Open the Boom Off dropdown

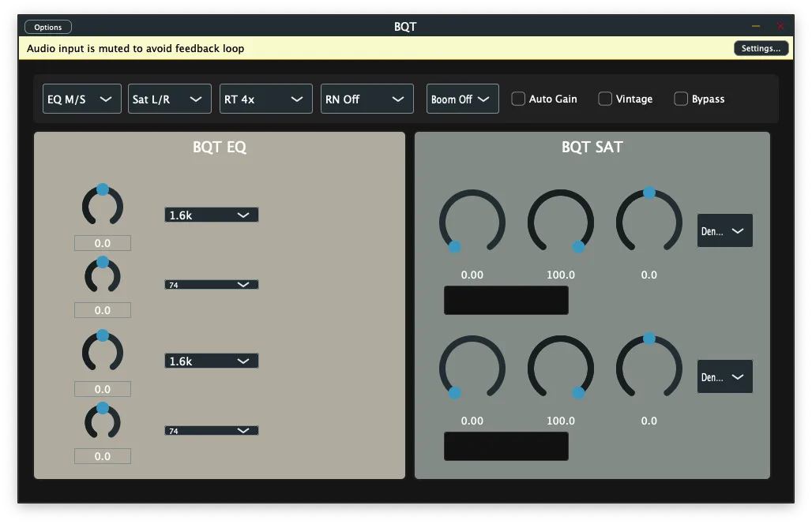(462, 99)
